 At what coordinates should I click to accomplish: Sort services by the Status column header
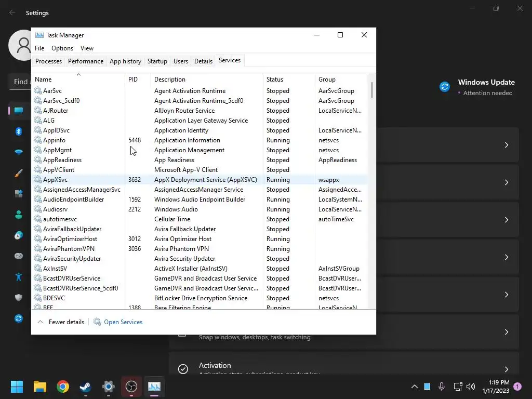289,79
